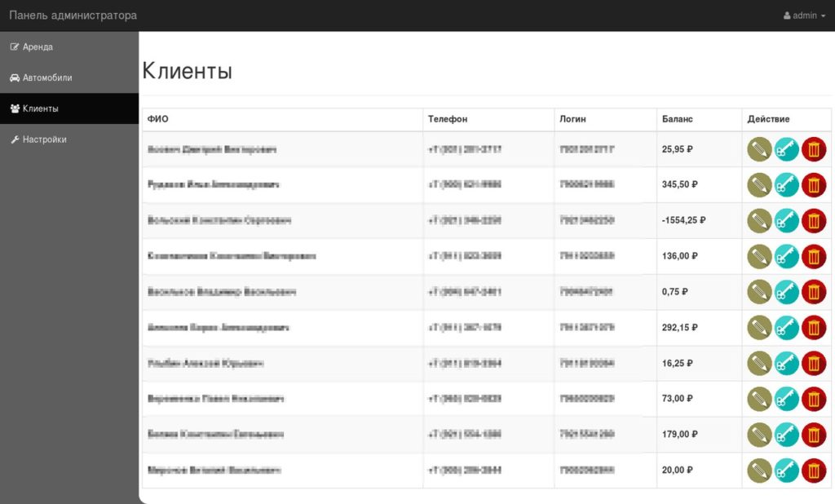Open the admin user dropdown

[804, 15]
